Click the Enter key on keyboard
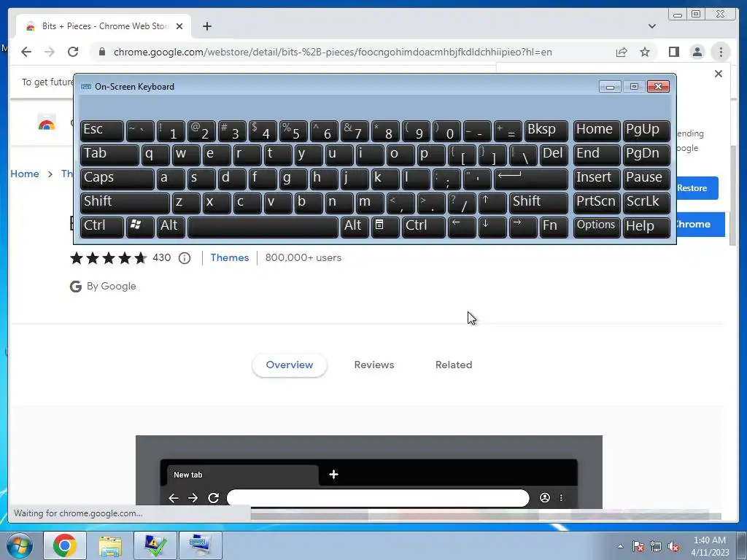The image size is (747, 560). (x=531, y=179)
